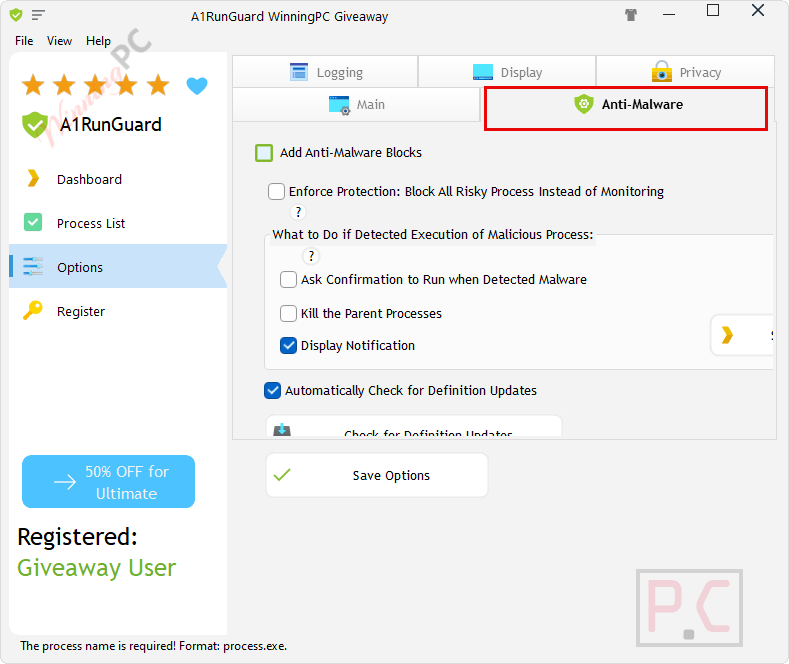Click Save Options button
This screenshot has width=789, height=664.
(x=377, y=475)
